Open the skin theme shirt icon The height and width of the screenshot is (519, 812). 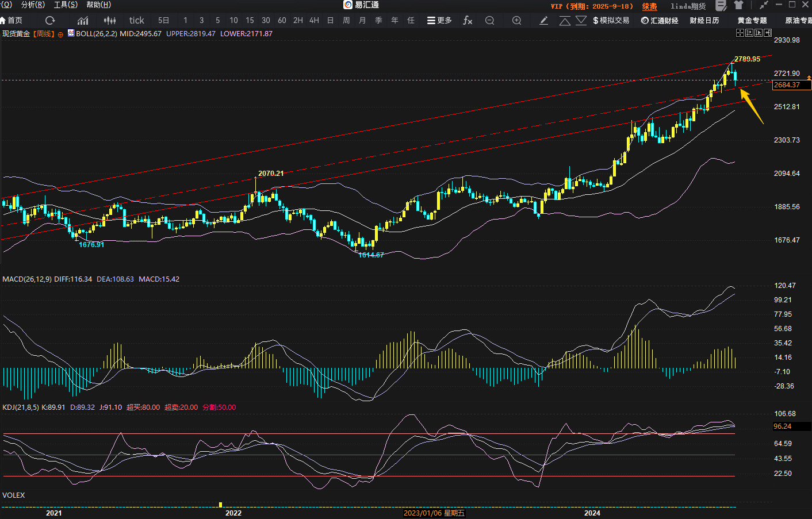coord(739,5)
